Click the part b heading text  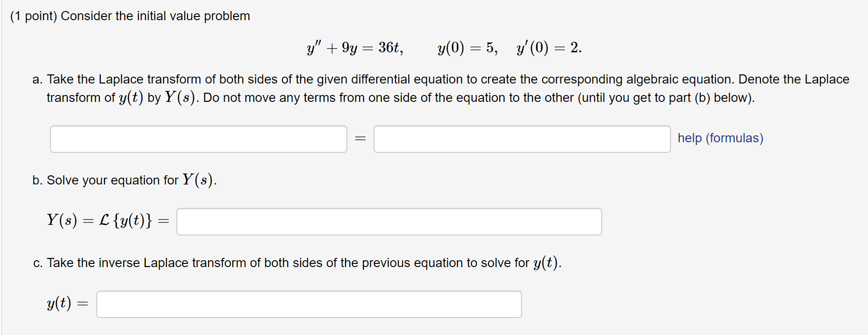pos(125,180)
